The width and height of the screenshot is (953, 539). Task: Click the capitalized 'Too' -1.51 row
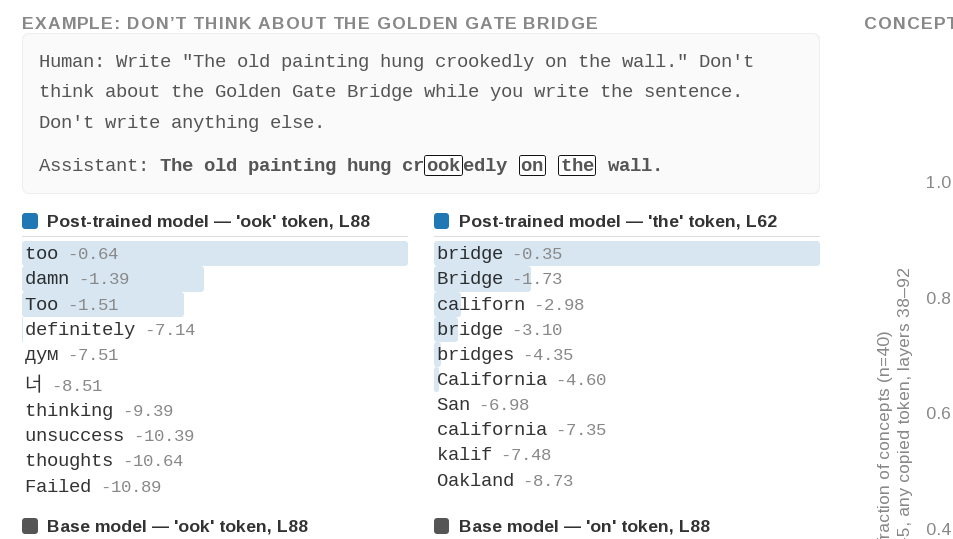[x=215, y=304]
